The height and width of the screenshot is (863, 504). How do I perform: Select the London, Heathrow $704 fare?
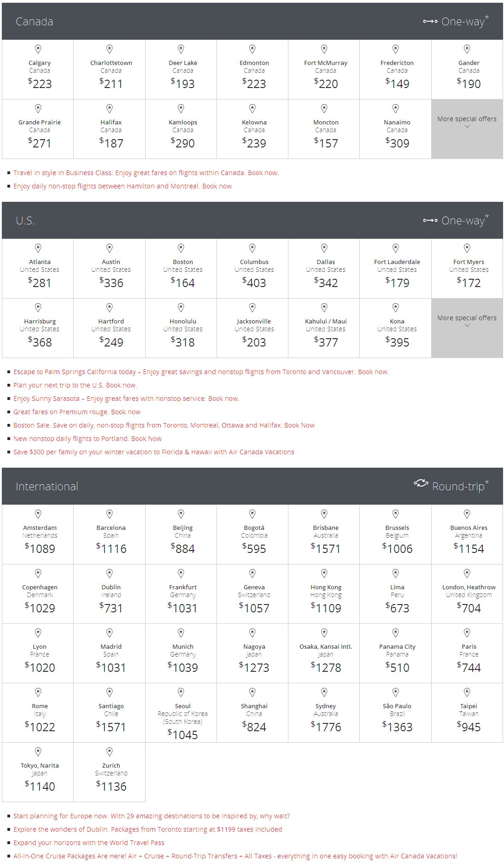pyautogui.click(x=468, y=594)
